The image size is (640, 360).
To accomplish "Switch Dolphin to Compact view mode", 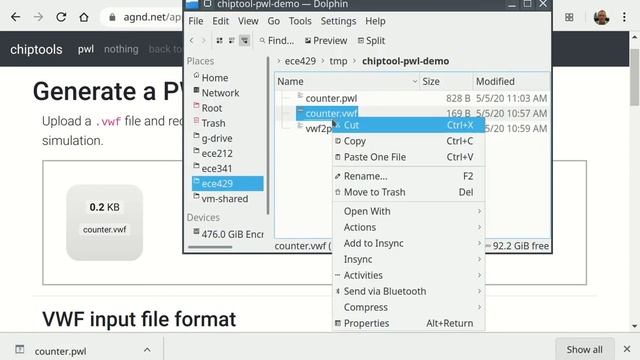I will coord(232,40).
